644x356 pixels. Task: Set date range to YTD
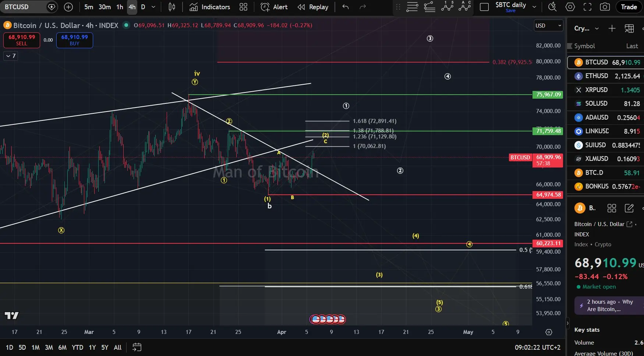[x=77, y=348]
